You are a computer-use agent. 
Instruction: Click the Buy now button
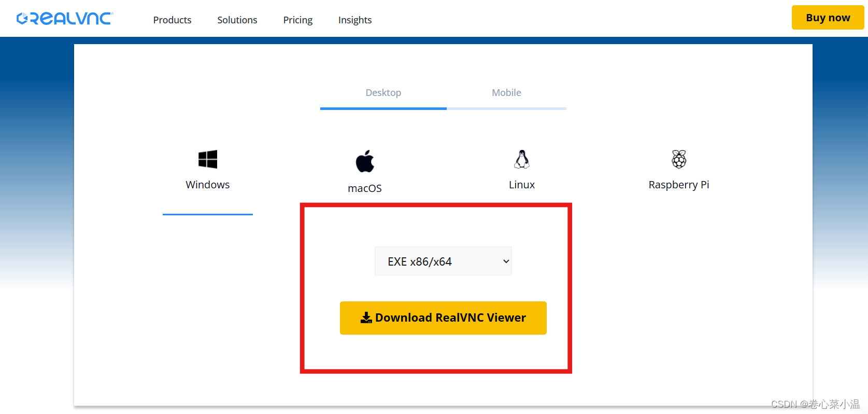[x=828, y=18]
